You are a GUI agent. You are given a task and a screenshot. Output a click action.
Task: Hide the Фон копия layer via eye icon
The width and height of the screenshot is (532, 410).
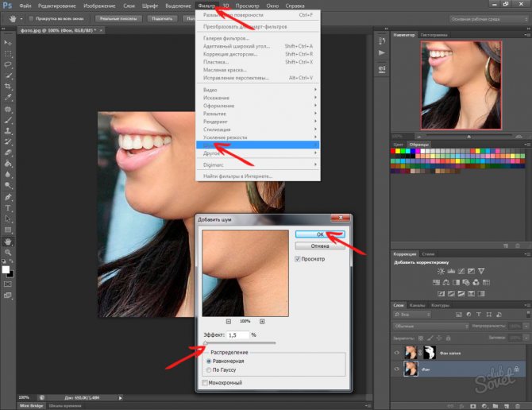pyautogui.click(x=397, y=352)
